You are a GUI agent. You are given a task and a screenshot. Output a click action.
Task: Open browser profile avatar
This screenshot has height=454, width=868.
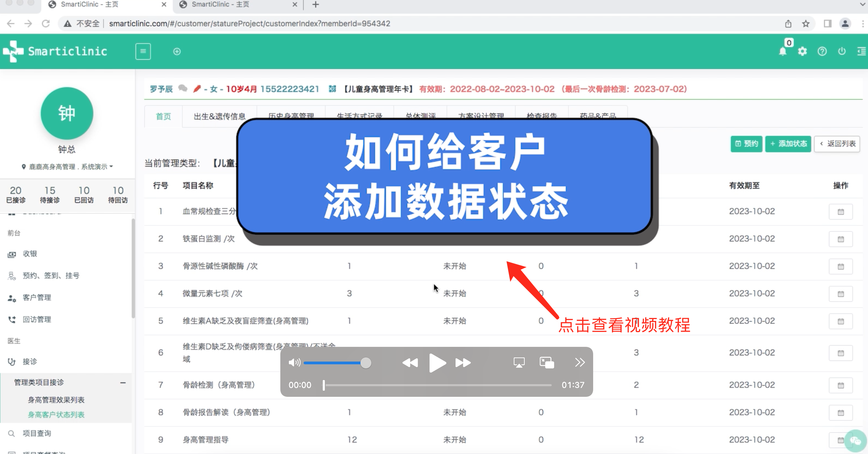tap(845, 24)
